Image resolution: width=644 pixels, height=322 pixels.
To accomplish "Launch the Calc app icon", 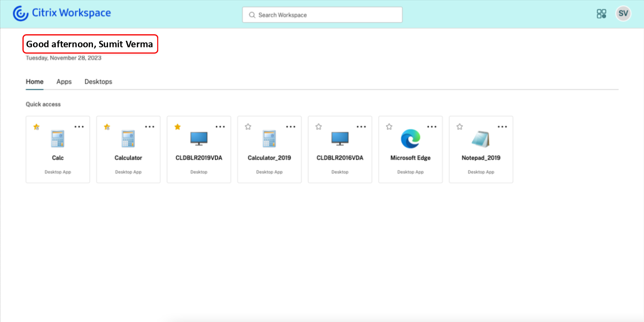I will 58,139.
